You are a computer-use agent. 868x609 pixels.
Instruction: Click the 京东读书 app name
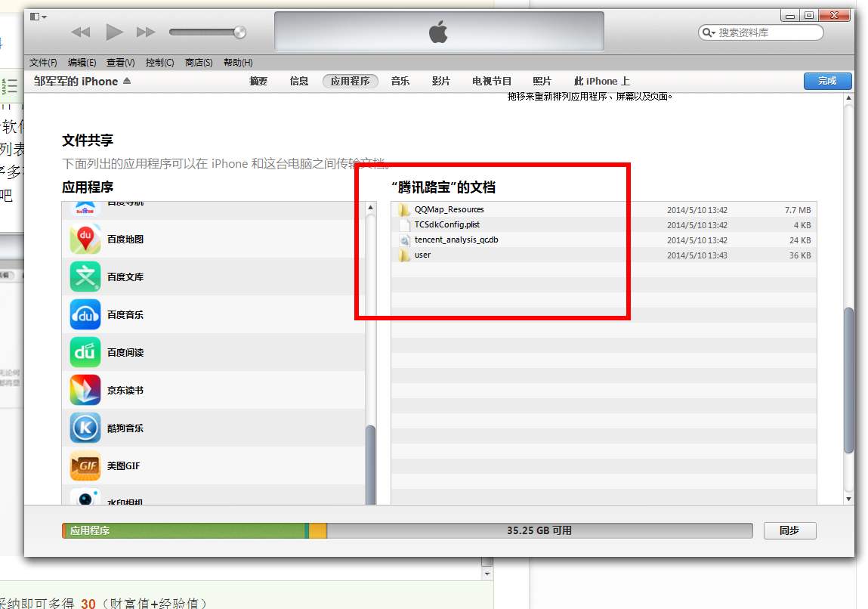click(x=125, y=391)
